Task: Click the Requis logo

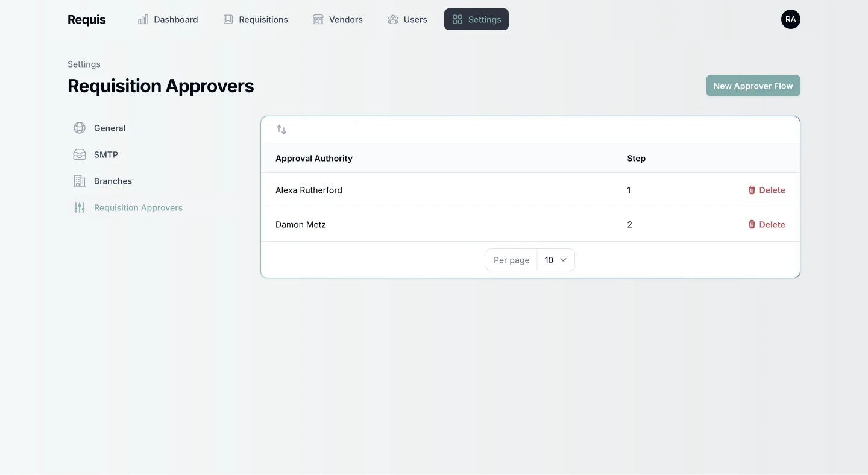Action: click(x=87, y=19)
